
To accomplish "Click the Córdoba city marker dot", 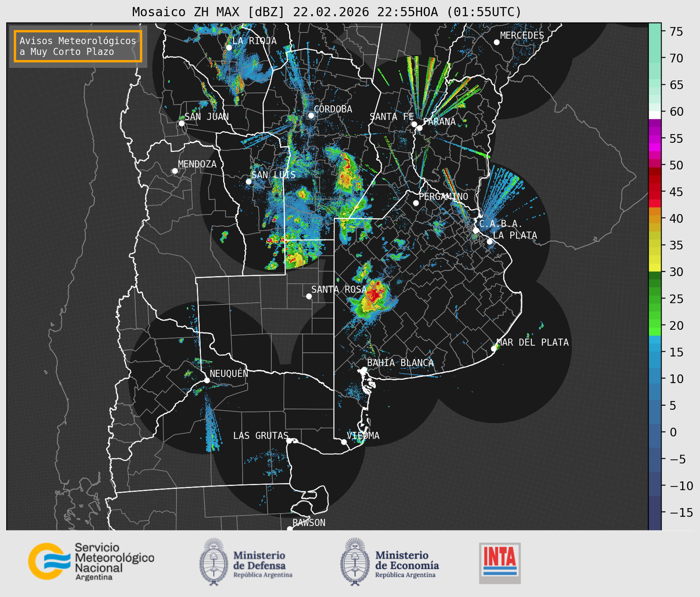I will [x=311, y=115].
